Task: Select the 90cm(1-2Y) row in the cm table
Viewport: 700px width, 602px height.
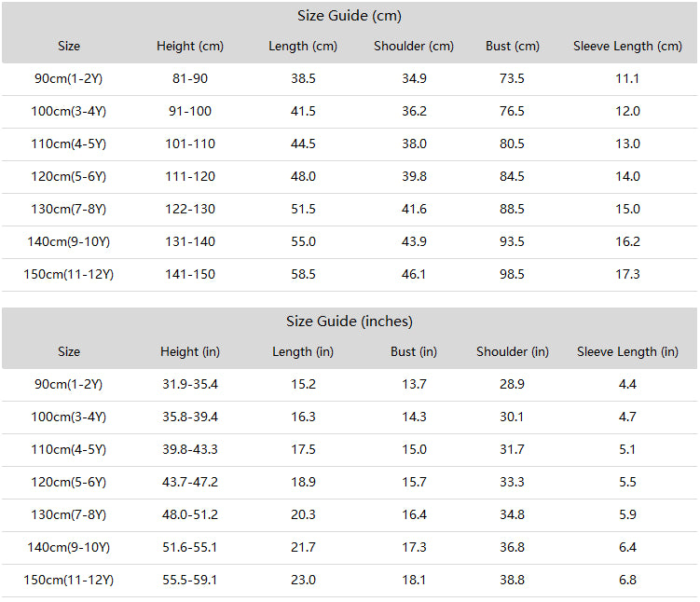Action: point(350,79)
